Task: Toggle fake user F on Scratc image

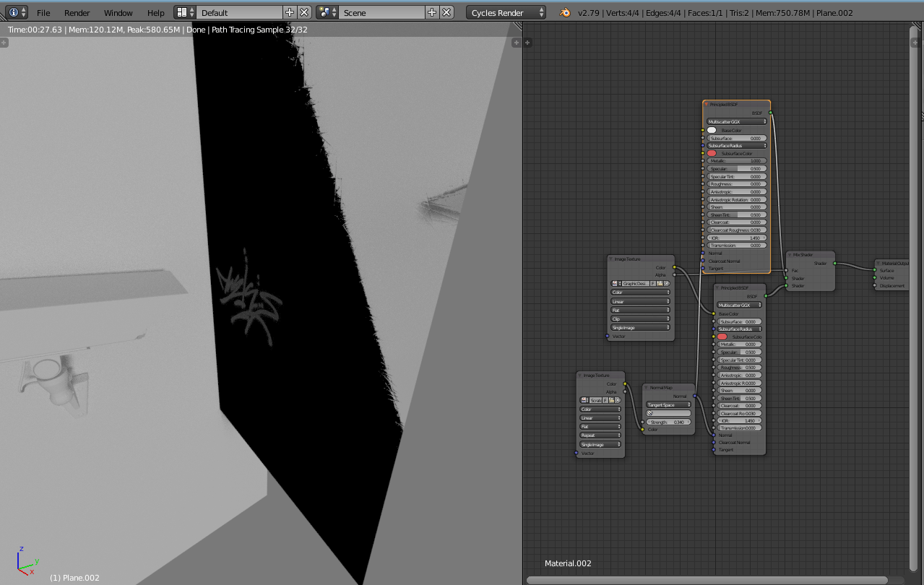Action: click(605, 400)
